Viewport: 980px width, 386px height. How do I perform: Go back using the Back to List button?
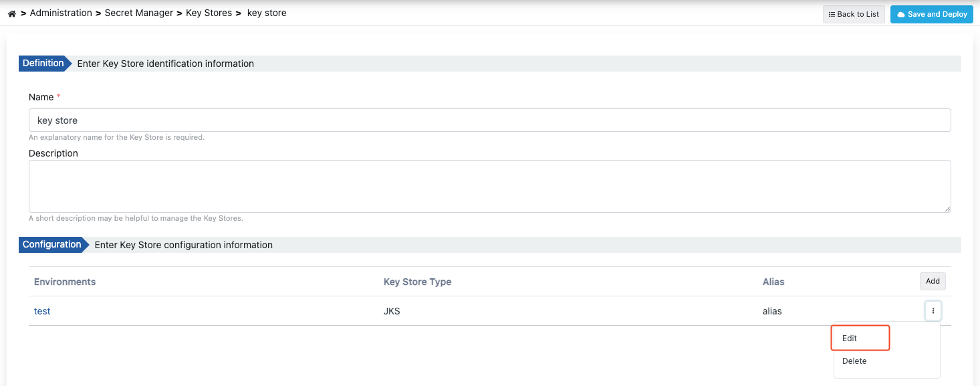(x=854, y=14)
